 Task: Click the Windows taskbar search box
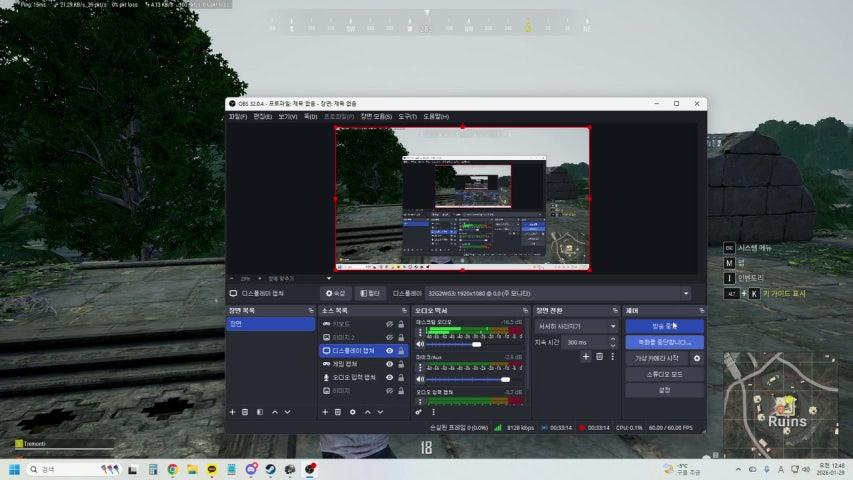[60, 469]
